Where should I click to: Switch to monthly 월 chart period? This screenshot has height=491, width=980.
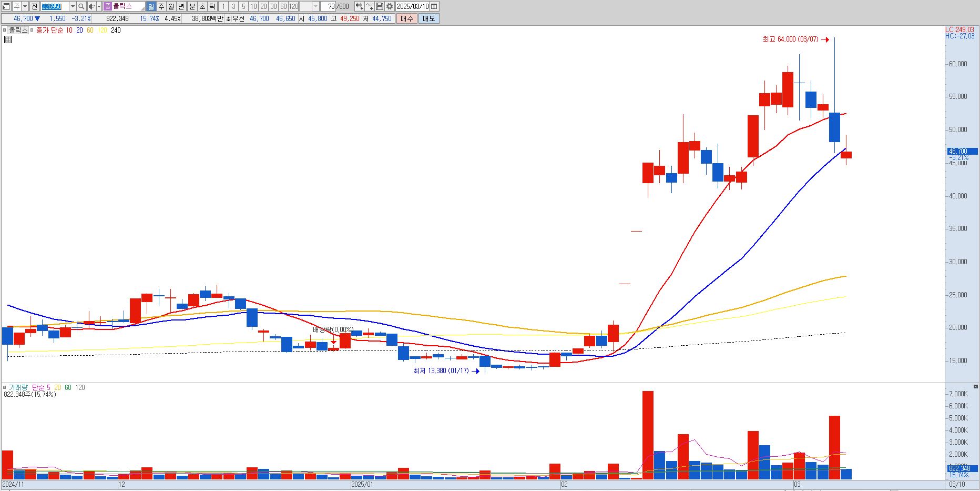[x=171, y=6]
